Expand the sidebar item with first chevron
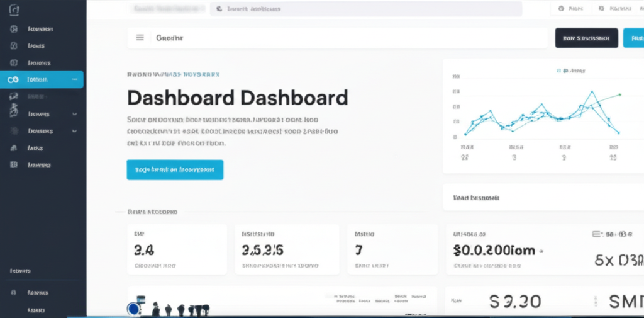The width and height of the screenshot is (644, 318). pyautogui.click(x=75, y=114)
